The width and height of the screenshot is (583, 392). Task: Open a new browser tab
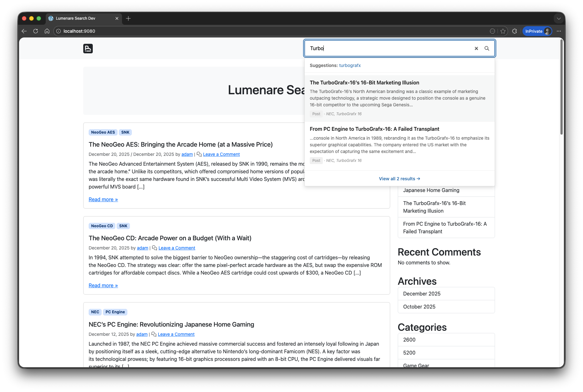[128, 18]
